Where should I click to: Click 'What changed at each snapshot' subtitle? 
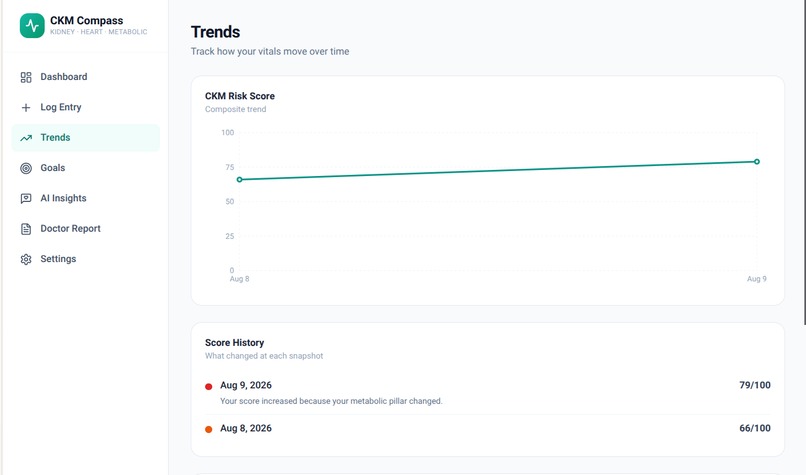tap(264, 356)
